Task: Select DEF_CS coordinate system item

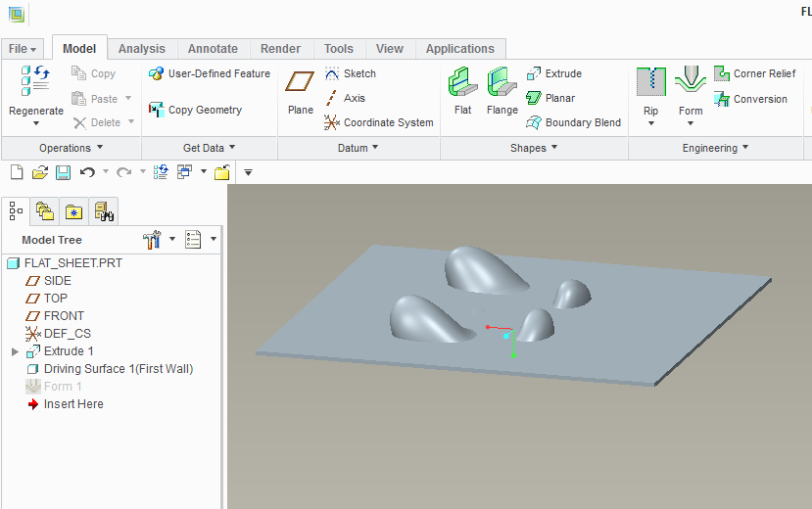Action: pyautogui.click(x=58, y=334)
